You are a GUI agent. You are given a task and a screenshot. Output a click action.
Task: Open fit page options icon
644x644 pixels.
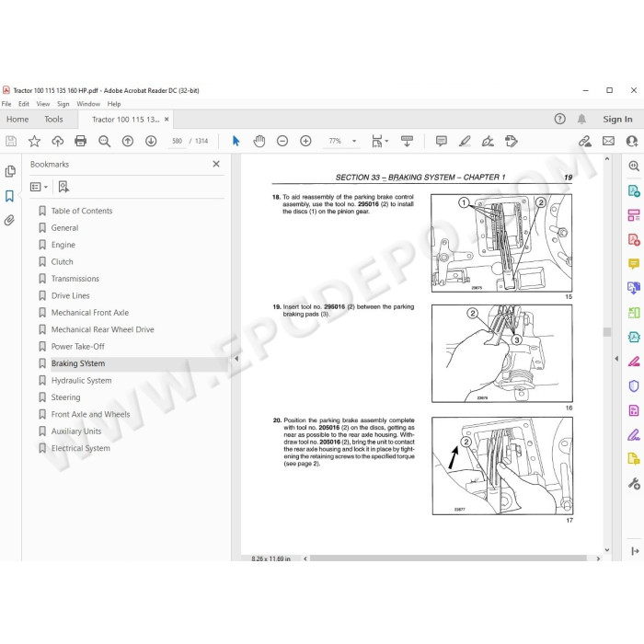tap(379, 142)
